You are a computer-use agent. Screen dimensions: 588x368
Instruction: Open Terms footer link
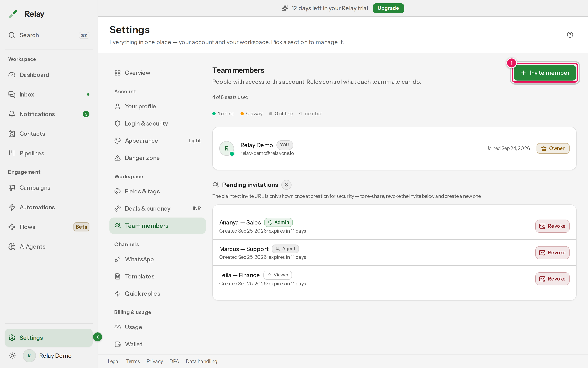click(x=133, y=361)
